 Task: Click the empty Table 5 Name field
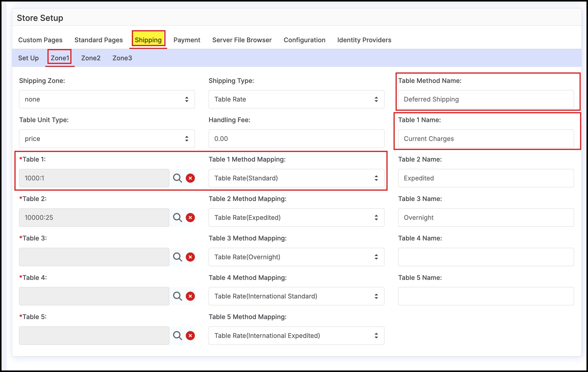pyautogui.click(x=486, y=296)
